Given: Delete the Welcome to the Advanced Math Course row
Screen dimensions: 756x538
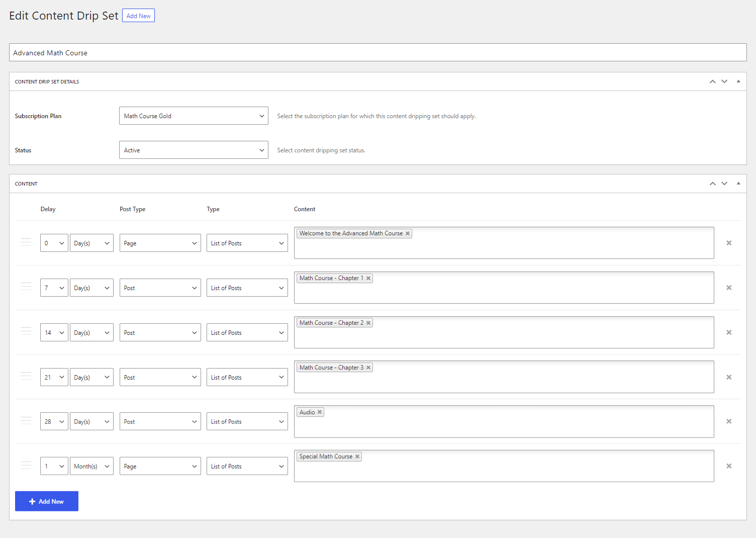Looking at the screenshot, I should (x=729, y=243).
